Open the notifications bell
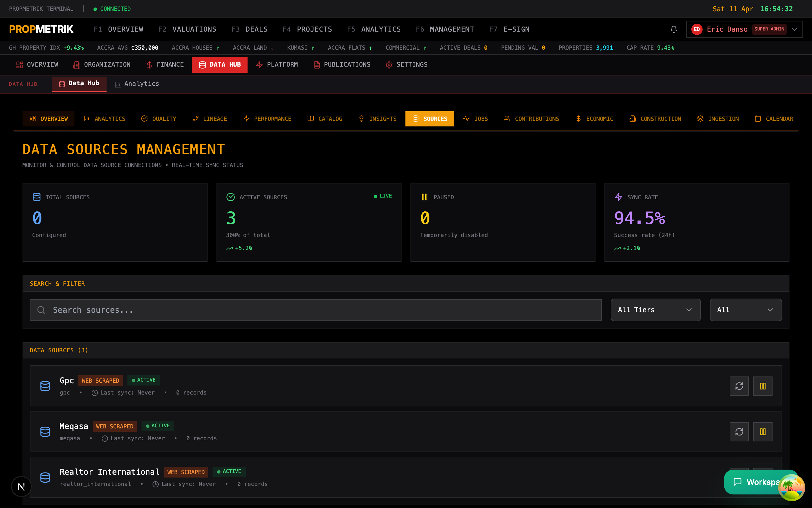The width and height of the screenshot is (812, 508). [673, 29]
